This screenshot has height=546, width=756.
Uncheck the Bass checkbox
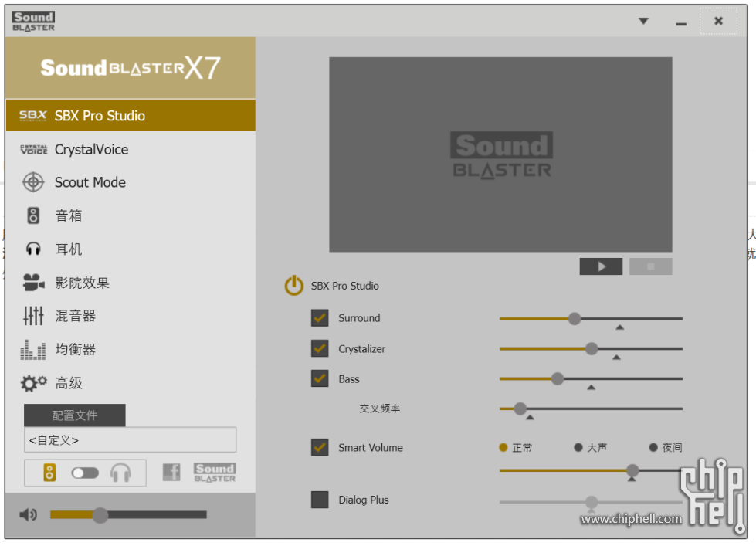pyautogui.click(x=320, y=378)
